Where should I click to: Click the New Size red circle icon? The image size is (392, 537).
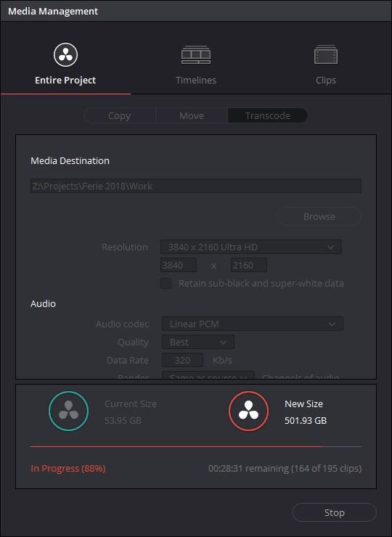[248, 411]
